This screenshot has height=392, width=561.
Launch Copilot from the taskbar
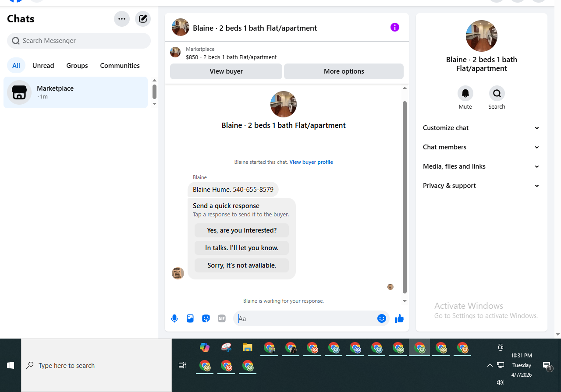(205, 348)
